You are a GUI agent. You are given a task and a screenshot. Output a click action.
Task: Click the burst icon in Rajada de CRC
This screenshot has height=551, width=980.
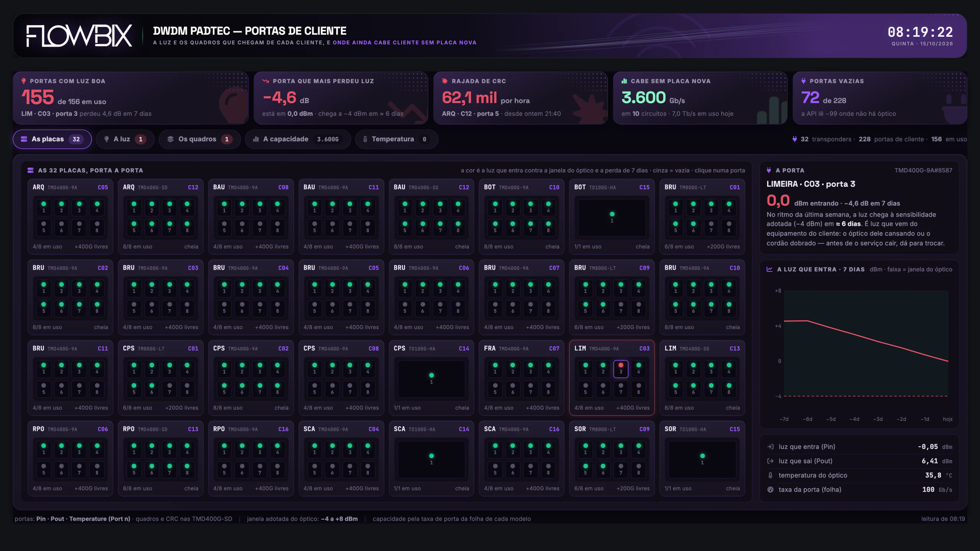coord(445,81)
